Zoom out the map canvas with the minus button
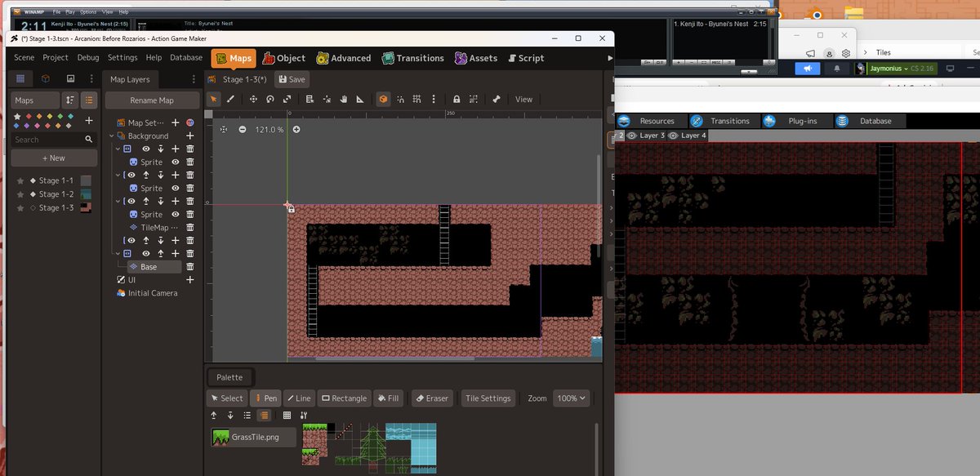This screenshot has height=476, width=980. (x=242, y=129)
